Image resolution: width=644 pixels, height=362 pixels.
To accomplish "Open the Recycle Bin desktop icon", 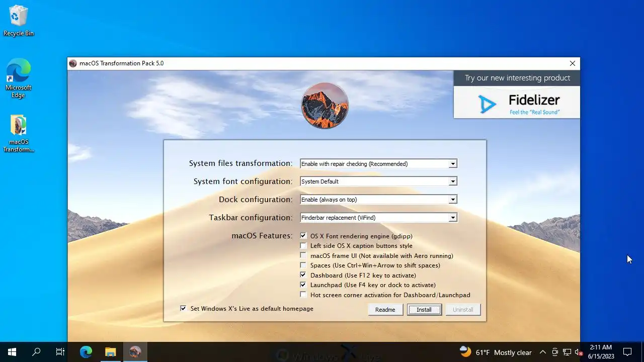I will (19, 21).
